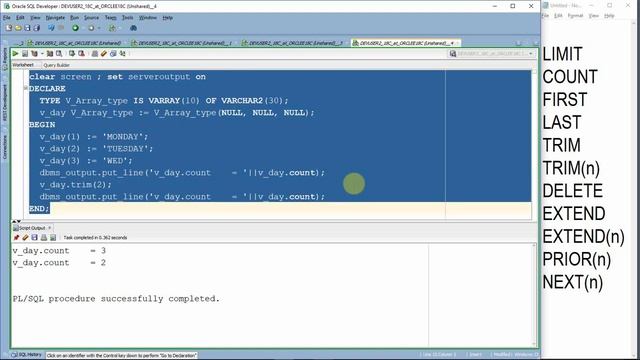The image size is (640, 360).
Task: Click 'PL/SQL procedure successfully completed.' output text
Action: (116, 299)
